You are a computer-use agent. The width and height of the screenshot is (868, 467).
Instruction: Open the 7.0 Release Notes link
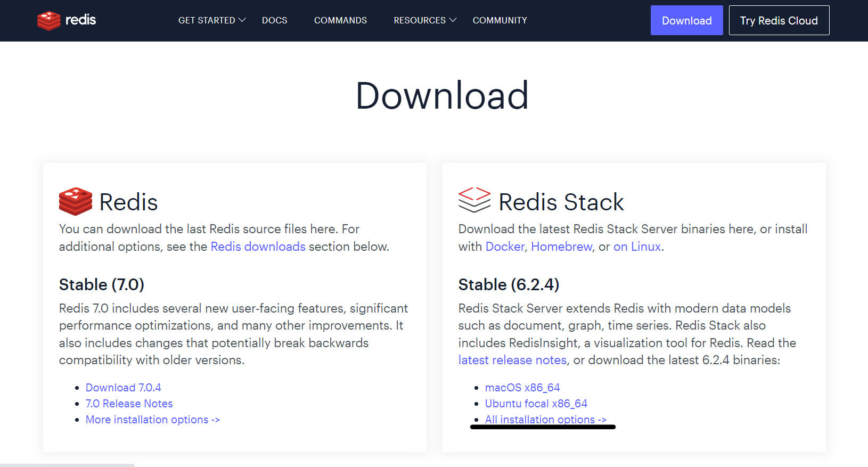(x=129, y=404)
